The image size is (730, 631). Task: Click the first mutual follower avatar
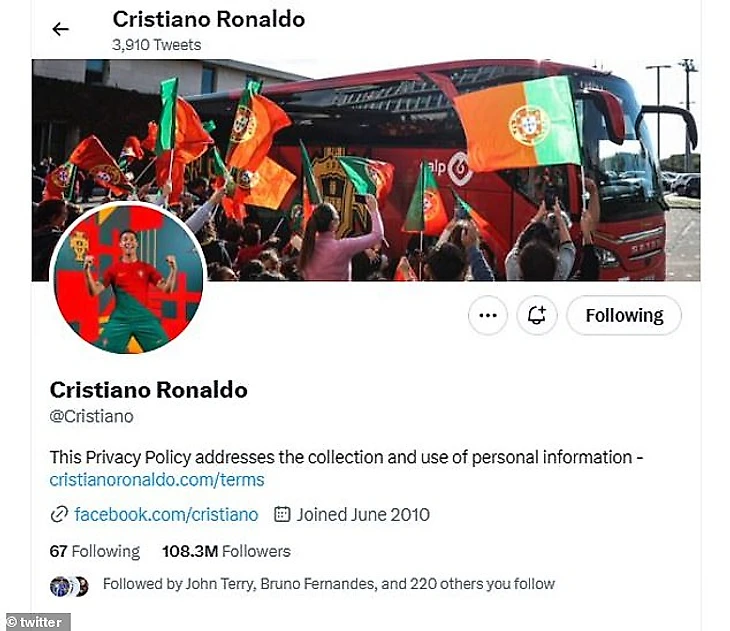(60, 586)
